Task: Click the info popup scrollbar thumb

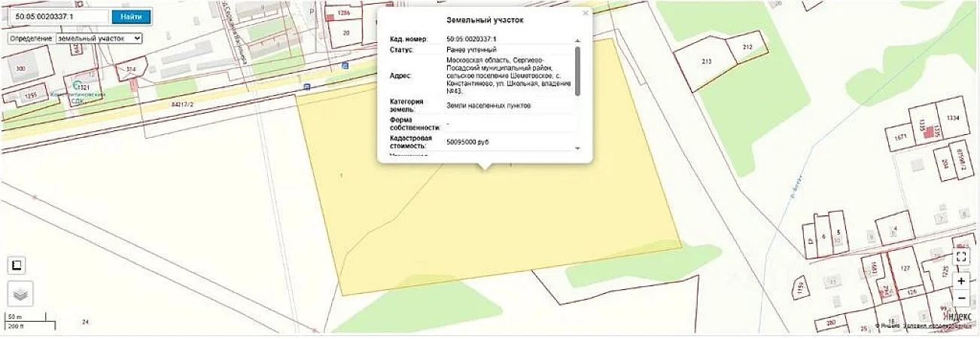Action: [577, 71]
